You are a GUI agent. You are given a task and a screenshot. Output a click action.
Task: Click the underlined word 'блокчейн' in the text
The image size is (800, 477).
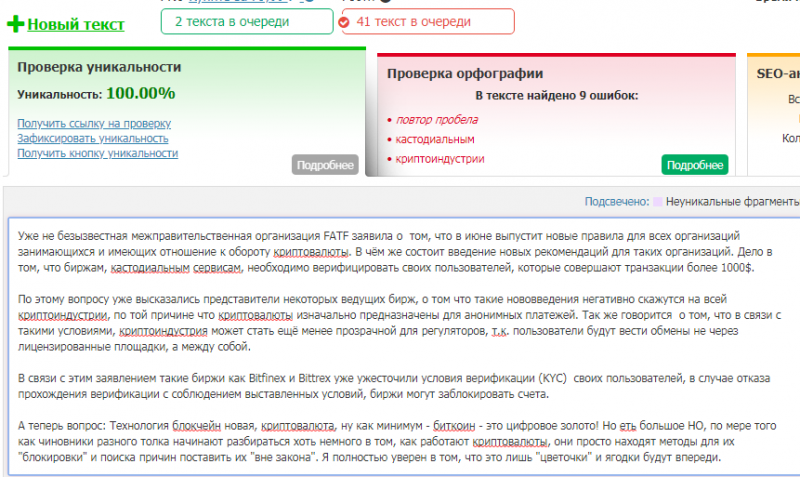pos(196,425)
